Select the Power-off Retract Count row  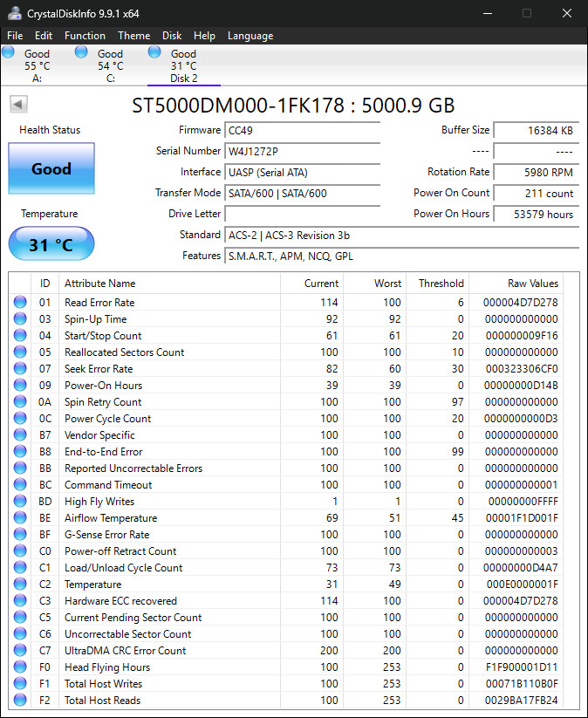coord(286,550)
